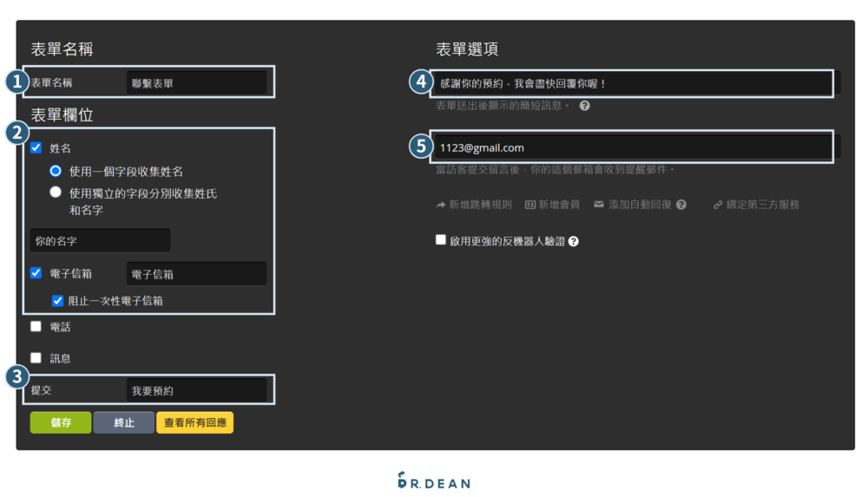Select 使用一個字段收集姓名 radio option
Image resolution: width=868 pixels, height=497 pixels.
[x=56, y=171]
